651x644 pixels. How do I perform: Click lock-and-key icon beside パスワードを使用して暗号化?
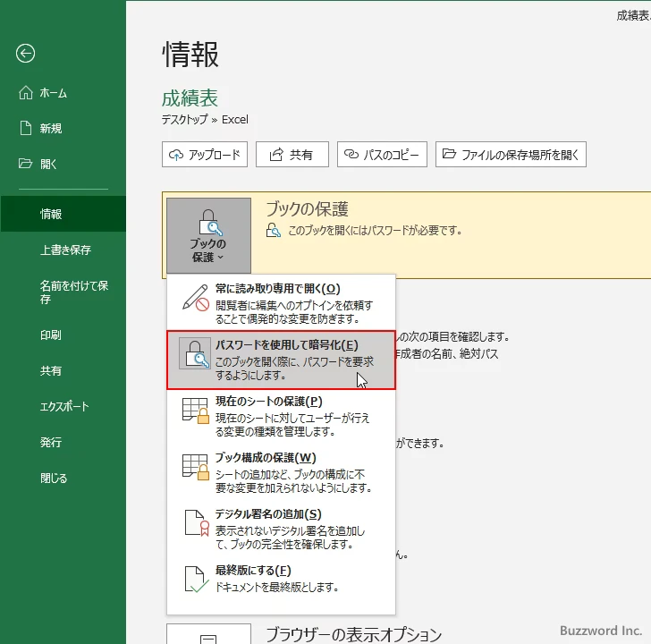click(x=195, y=354)
